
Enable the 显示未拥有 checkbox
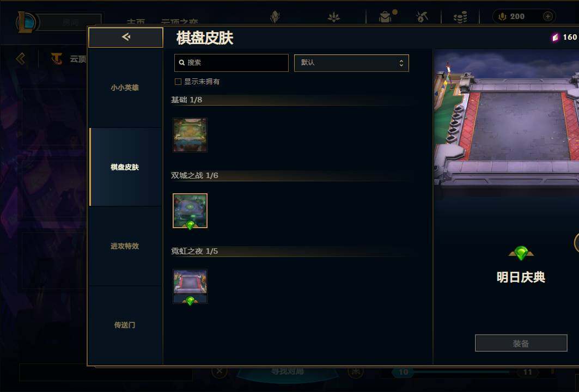pos(178,82)
